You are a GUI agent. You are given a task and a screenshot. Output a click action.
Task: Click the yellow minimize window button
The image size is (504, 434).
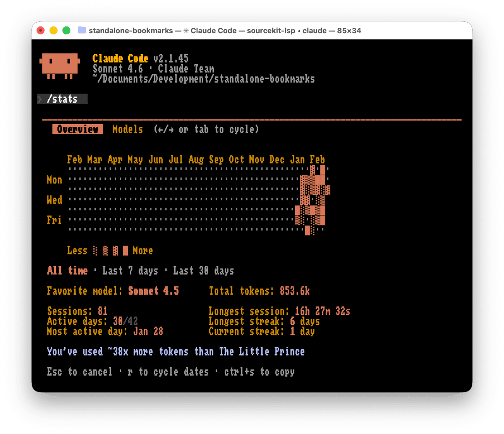53,30
